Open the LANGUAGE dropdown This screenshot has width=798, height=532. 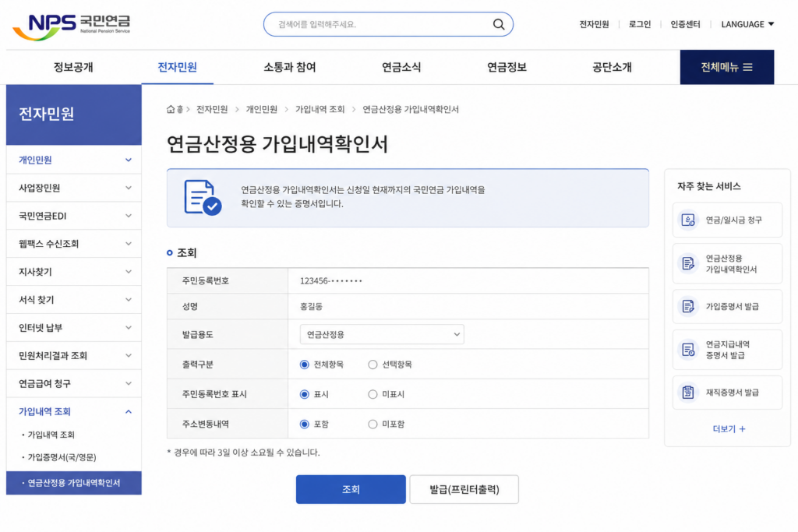click(x=747, y=24)
